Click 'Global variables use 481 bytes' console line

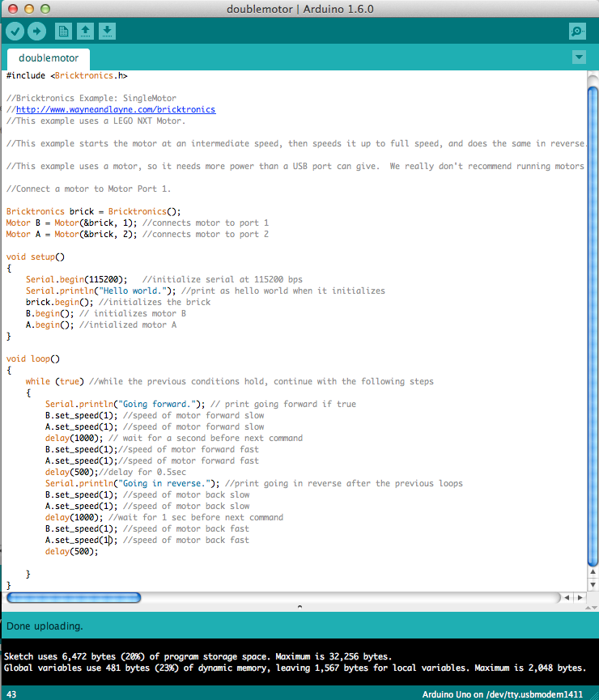(x=295, y=668)
